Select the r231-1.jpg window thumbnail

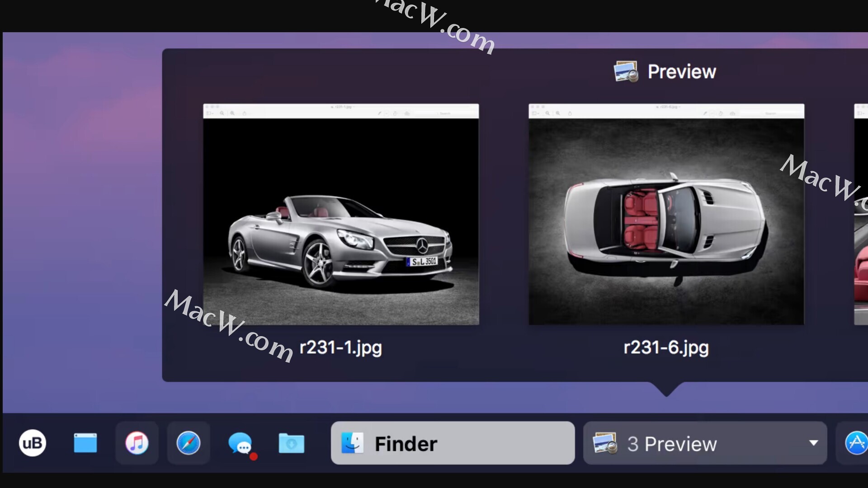tap(341, 214)
